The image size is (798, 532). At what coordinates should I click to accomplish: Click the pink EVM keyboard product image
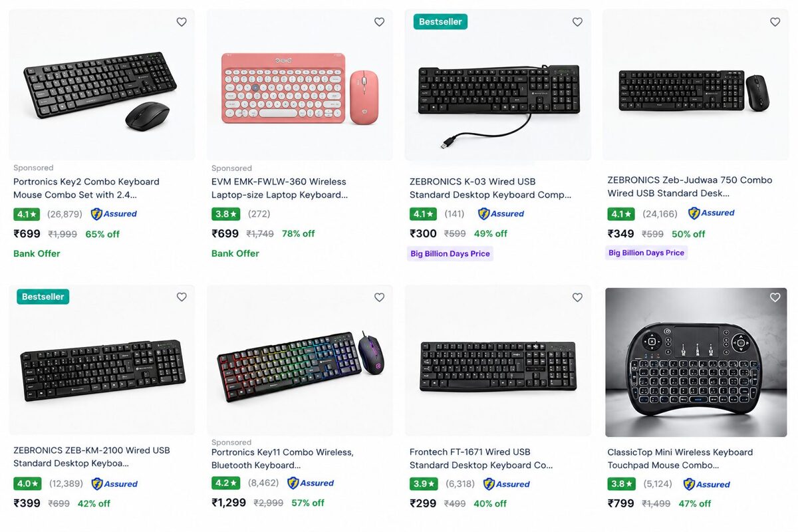click(299, 85)
